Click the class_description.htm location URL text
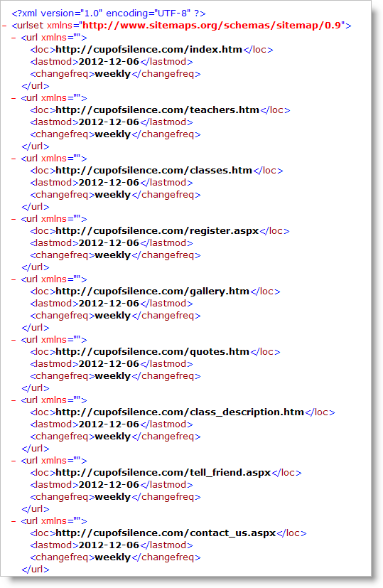 [x=180, y=412]
